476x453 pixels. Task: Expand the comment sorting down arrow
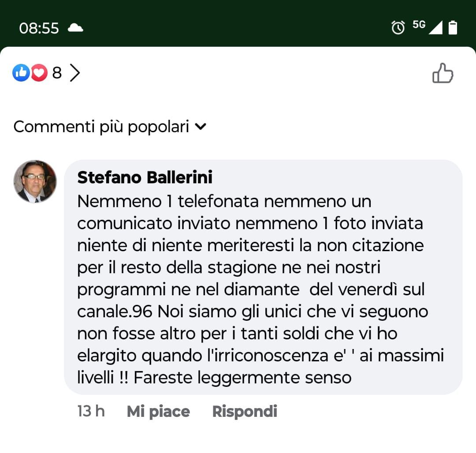(201, 127)
